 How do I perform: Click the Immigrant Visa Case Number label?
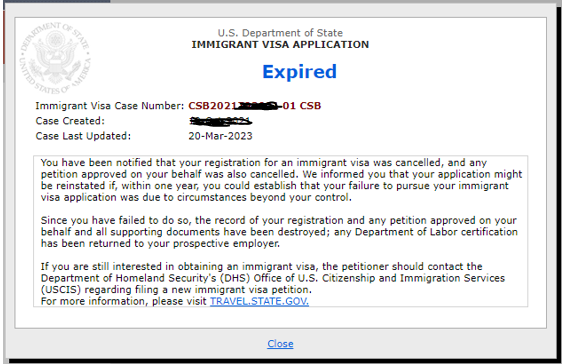pyautogui.click(x=110, y=106)
